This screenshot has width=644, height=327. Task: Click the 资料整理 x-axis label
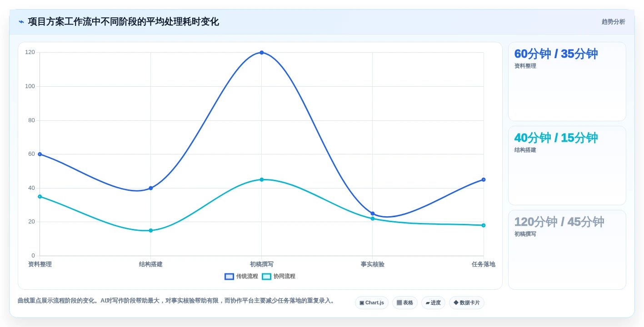(40, 264)
